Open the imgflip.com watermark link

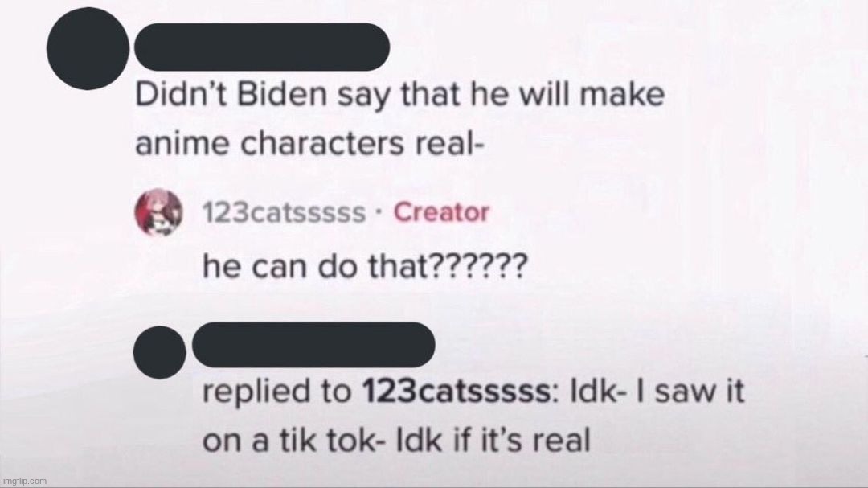[x=25, y=481]
